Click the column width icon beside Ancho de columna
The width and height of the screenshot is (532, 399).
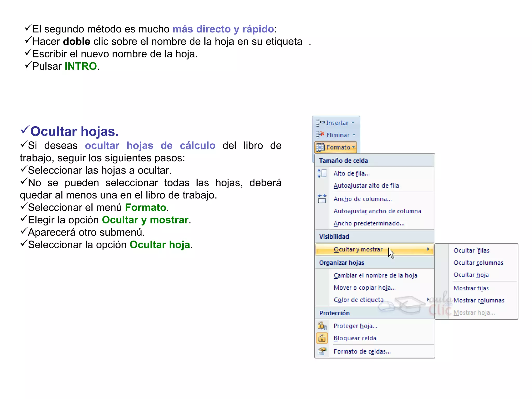(x=322, y=199)
